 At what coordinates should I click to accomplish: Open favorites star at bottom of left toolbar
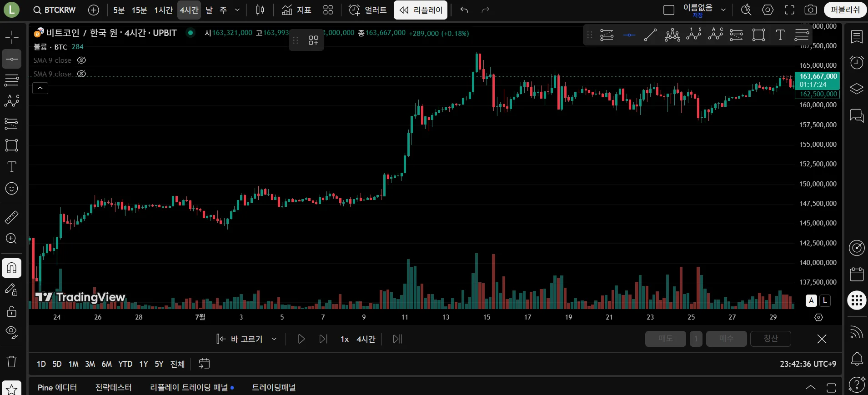coord(11,389)
